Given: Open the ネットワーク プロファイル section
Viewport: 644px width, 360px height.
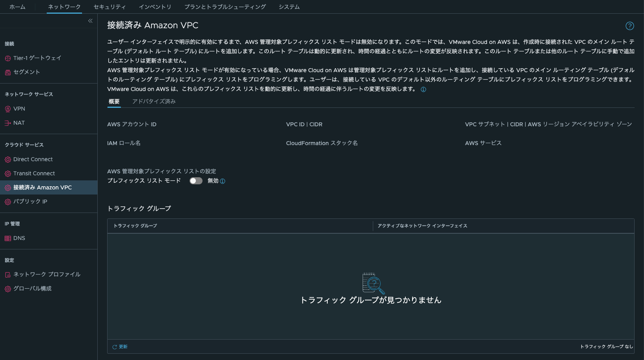Looking at the screenshot, I should click(x=46, y=274).
